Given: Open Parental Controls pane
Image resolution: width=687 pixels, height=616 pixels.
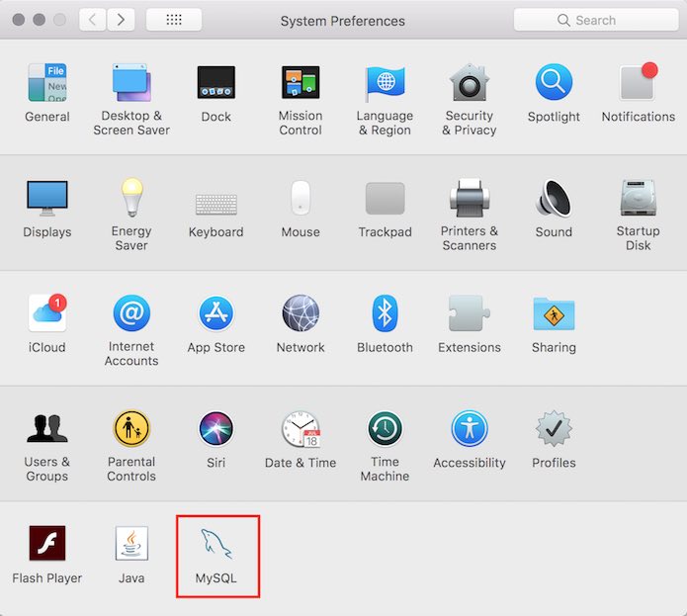Looking at the screenshot, I should [131, 430].
